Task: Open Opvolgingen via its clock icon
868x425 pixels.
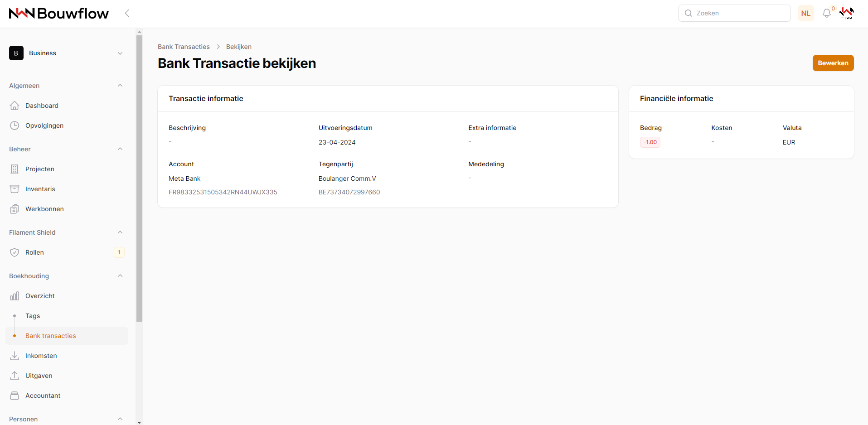Action: (15, 126)
